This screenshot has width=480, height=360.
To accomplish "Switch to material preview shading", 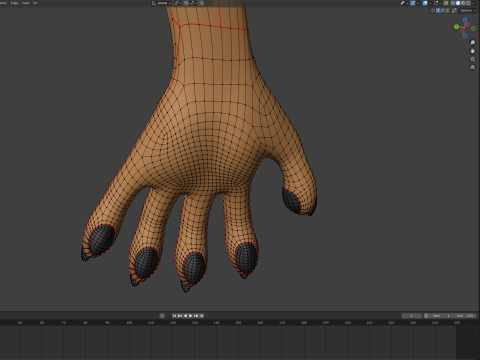I will point(463,3).
